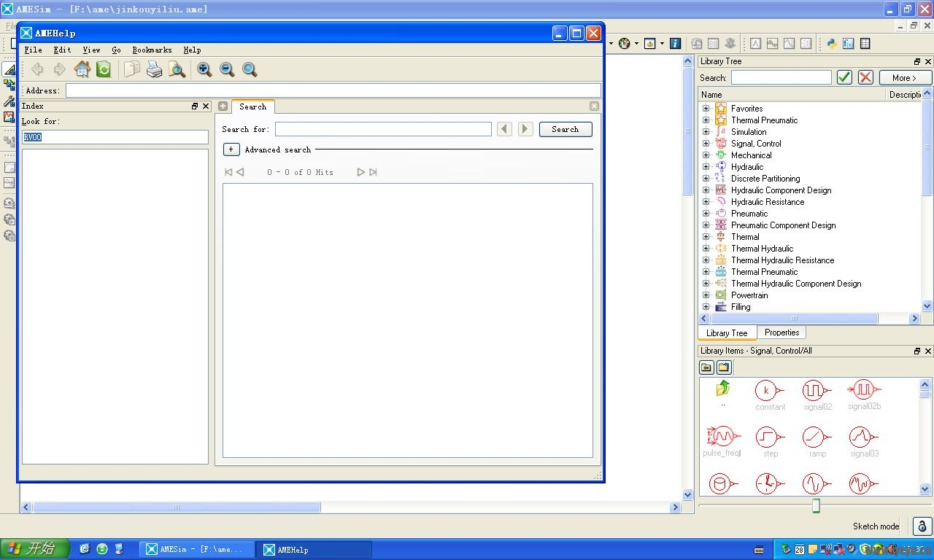934x560 pixels.
Task: Zoom in on the AMEHelp page
Action: (204, 69)
